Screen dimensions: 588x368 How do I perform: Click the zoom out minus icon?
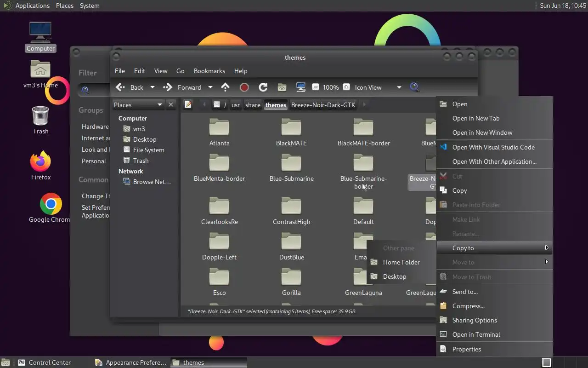pyautogui.click(x=315, y=87)
